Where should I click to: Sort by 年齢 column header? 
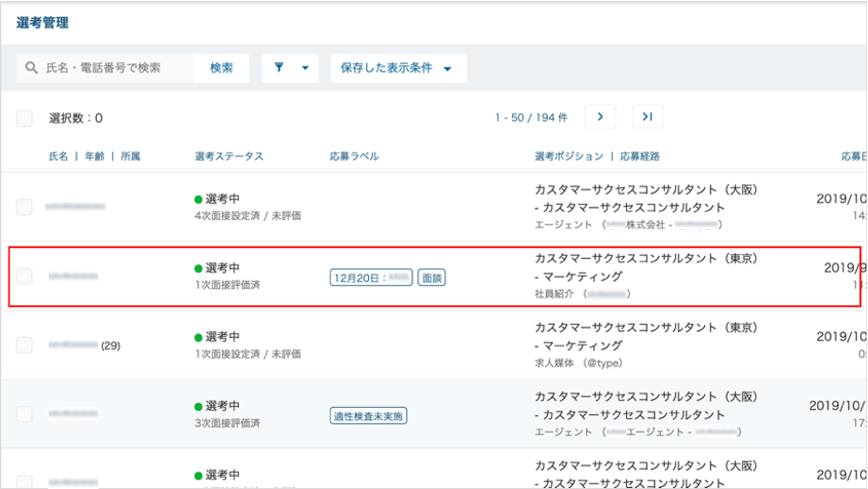94,156
